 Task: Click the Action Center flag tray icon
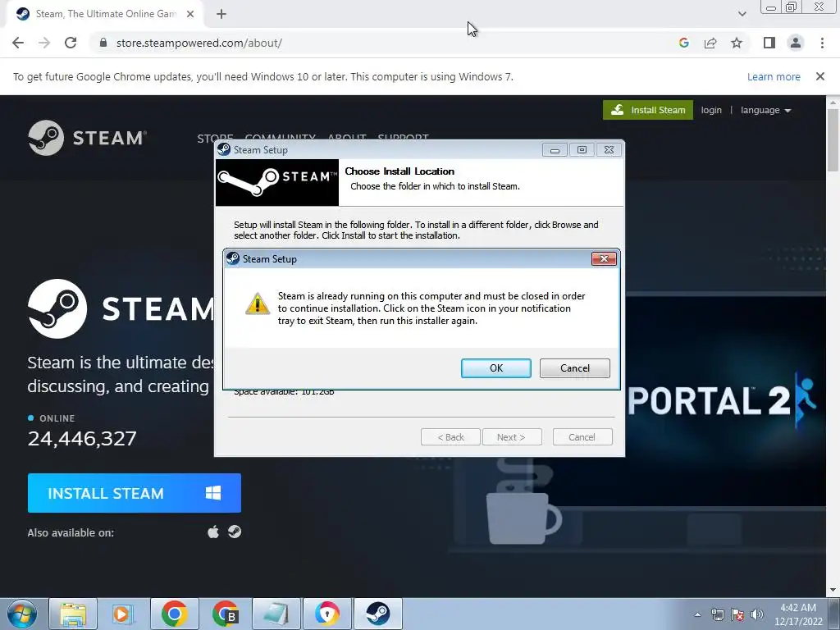point(737,614)
